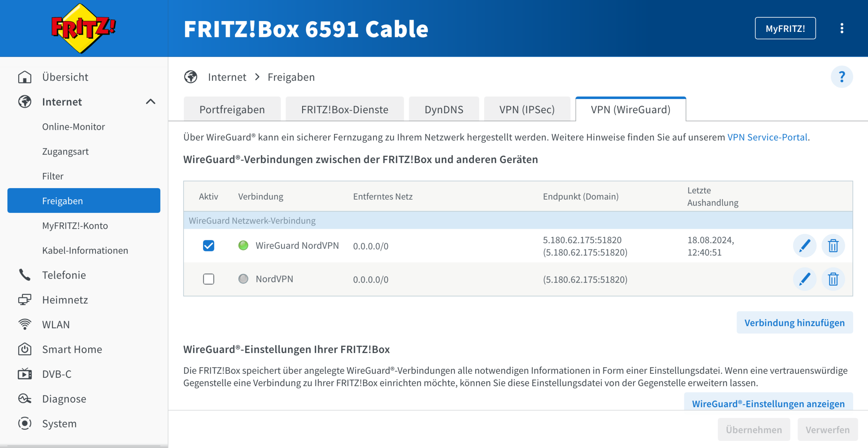The height and width of the screenshot is (448, 868).
Task: Click the Internet globe icon in the sidebar
Action: (25, 102)
